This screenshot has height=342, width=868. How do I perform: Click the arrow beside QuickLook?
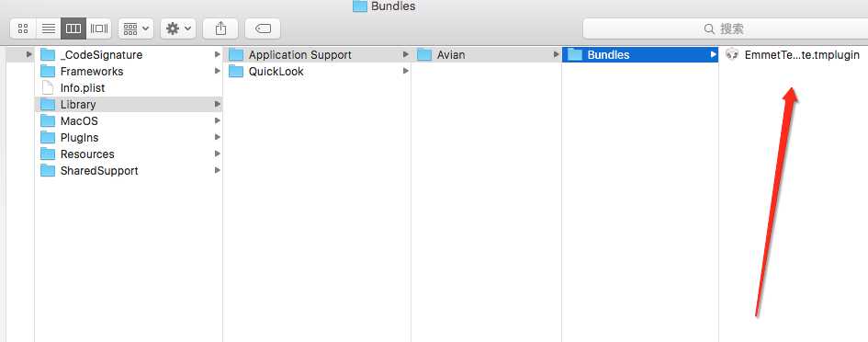[406, 72]
